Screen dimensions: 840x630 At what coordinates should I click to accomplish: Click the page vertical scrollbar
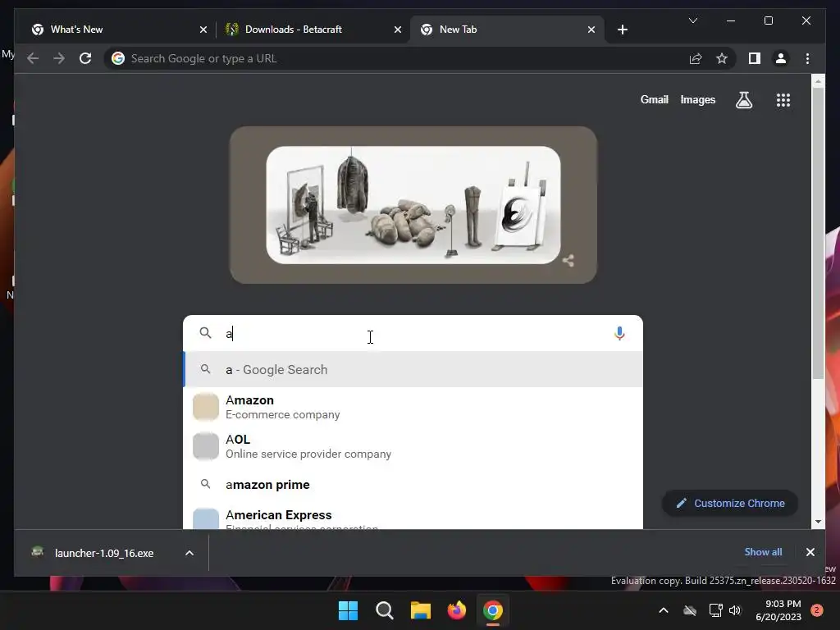coord(818,234)
